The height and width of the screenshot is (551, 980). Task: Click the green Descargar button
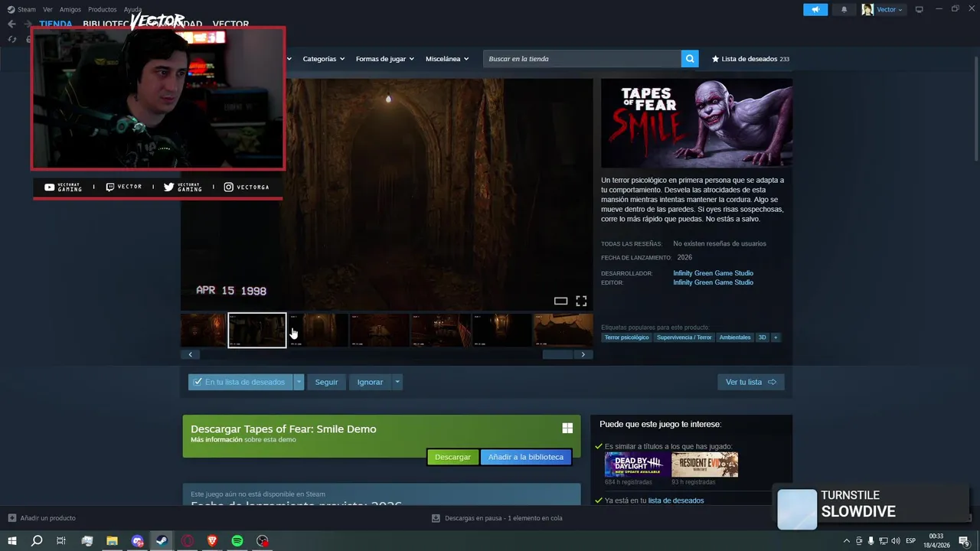coord(452,457)
